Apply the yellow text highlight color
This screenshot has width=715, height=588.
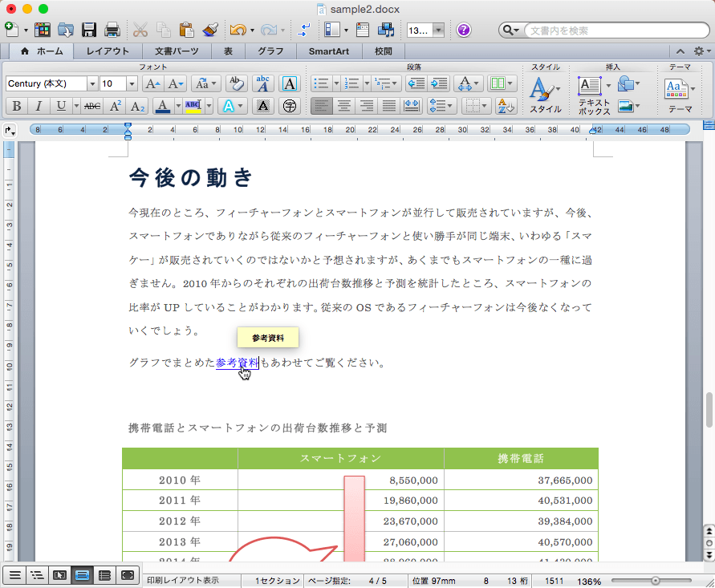193,106
